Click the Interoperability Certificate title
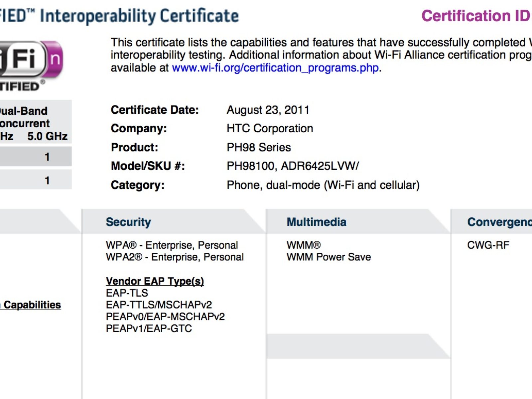532x399 pixels. coord(140,16)
